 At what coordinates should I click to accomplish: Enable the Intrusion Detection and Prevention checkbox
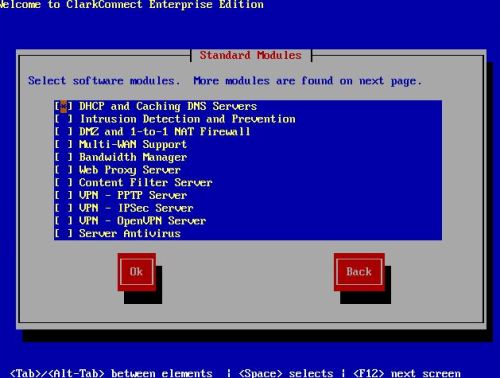(63, 119)
